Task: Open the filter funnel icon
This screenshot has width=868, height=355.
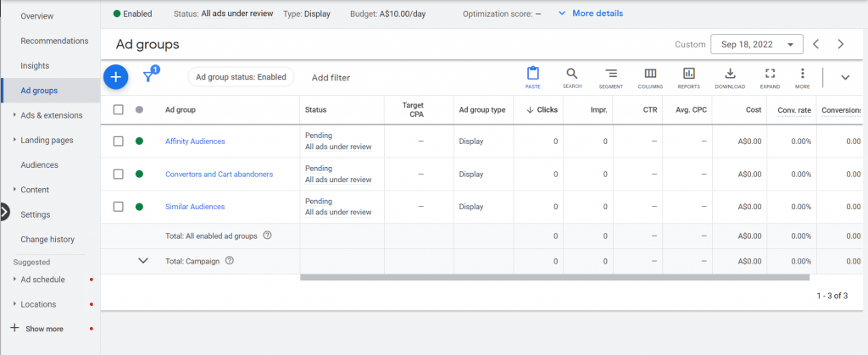Action: [x=148, y=77]
